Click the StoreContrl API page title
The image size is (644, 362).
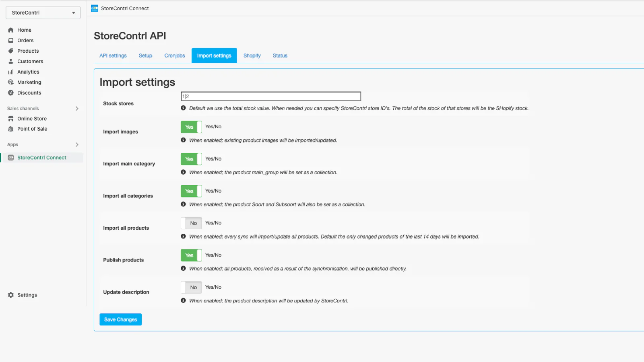click(x=130, y=36)
